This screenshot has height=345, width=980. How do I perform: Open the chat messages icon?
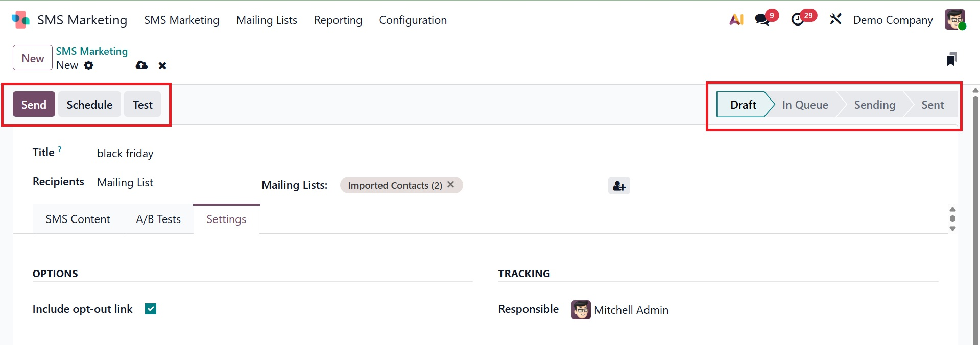pyautogui.click(x=762, y=20)
